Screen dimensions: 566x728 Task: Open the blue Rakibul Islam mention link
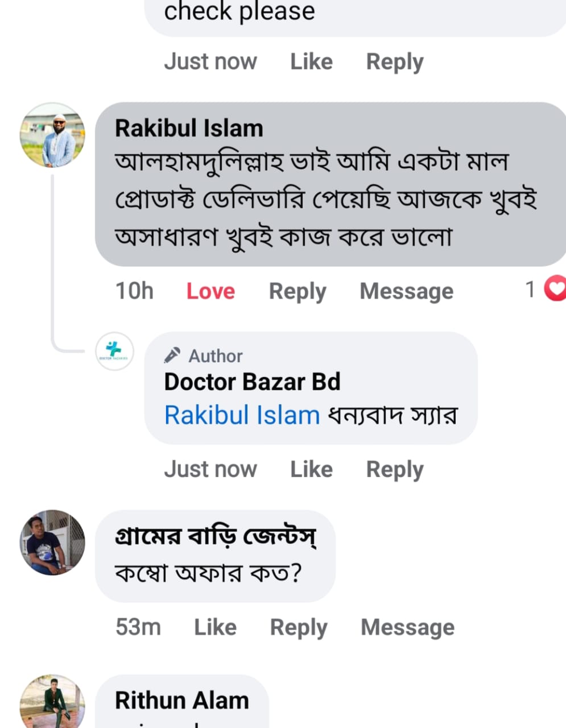242,415
